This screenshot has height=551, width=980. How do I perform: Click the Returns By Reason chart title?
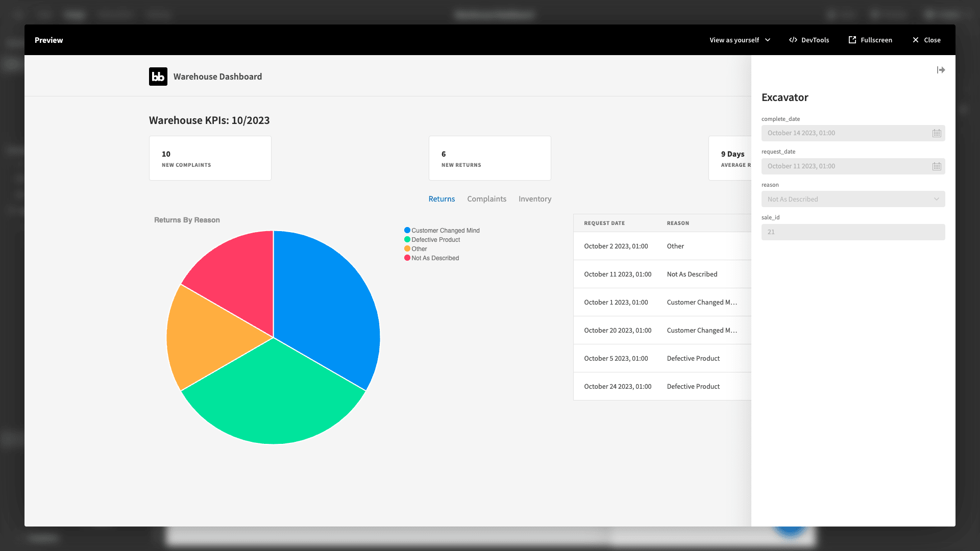[187, 220]
